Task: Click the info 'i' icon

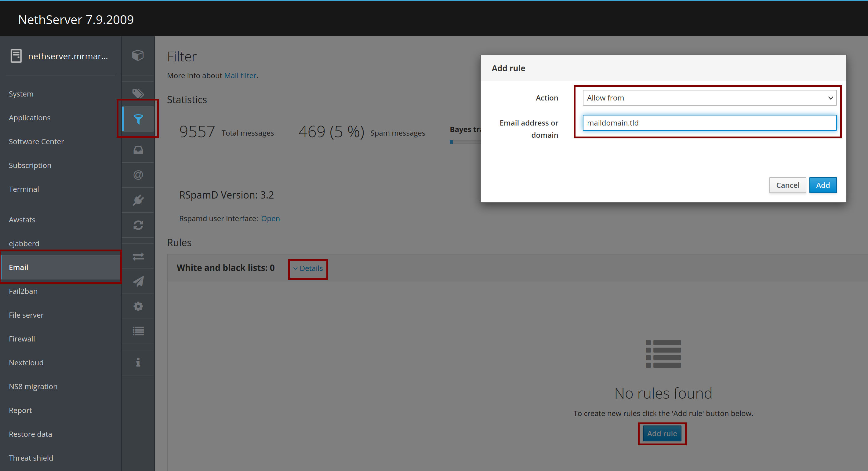Action: 138,362
